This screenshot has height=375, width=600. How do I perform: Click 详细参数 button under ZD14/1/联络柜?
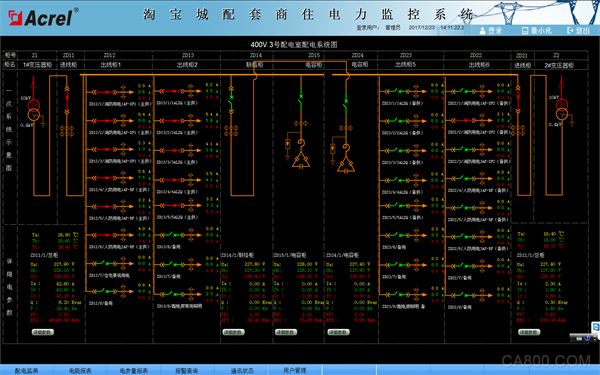click(x=233, y=332)
